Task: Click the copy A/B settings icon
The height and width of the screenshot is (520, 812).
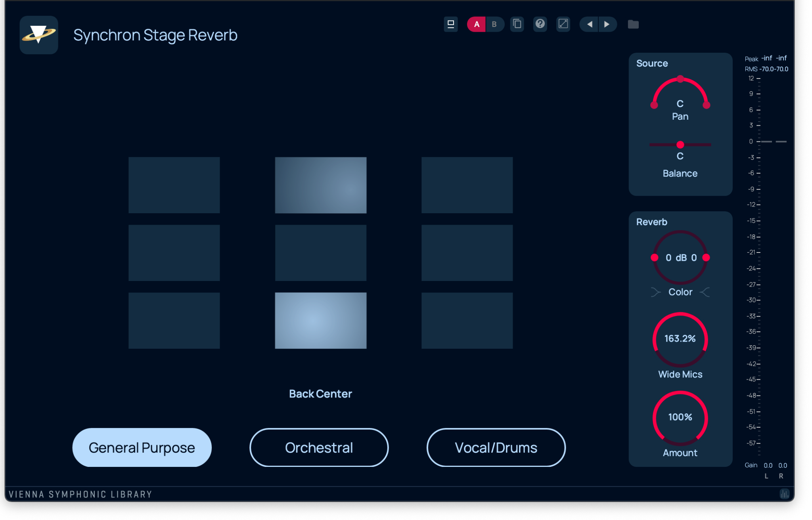Action: coord(517,24)
